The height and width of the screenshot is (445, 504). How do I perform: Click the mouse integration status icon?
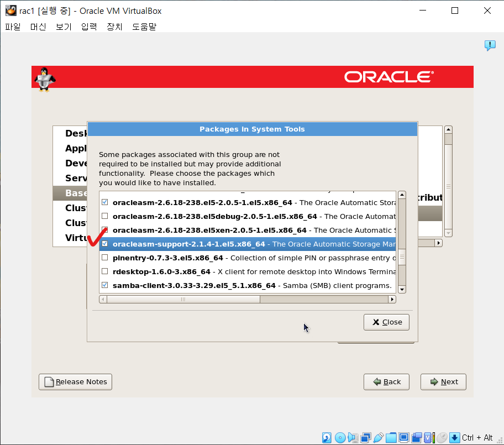point(442,438)
